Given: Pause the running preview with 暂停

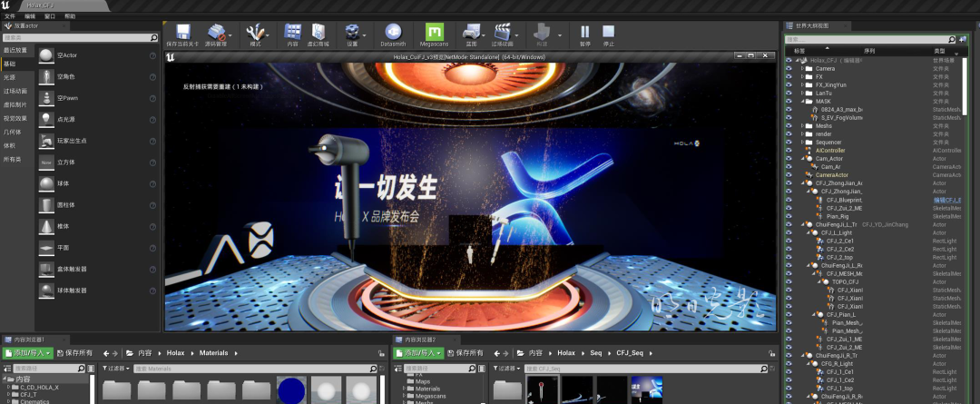Looking at the screenshot, I should 585,32.
